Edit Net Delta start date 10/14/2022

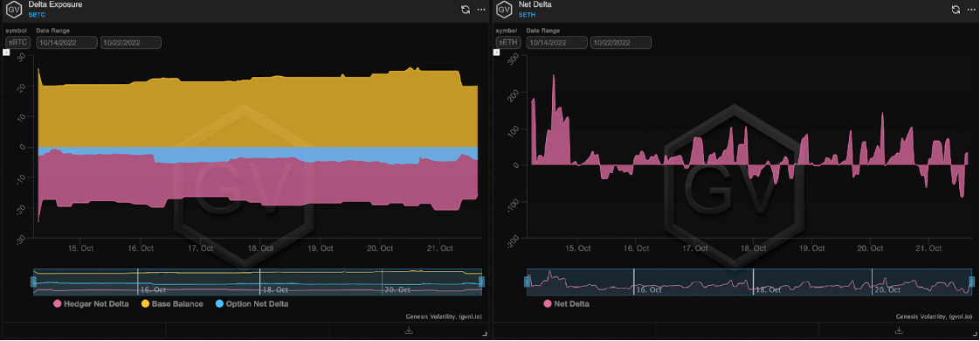(x=557, y=43)
